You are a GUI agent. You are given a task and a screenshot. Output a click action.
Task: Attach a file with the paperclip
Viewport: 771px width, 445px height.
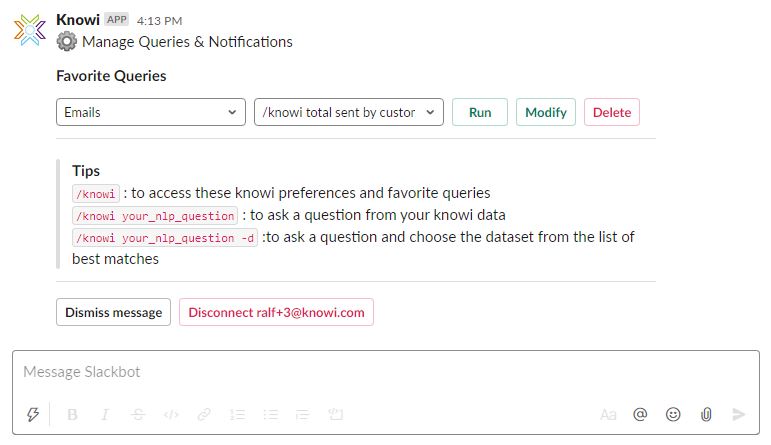coord(706,414)
